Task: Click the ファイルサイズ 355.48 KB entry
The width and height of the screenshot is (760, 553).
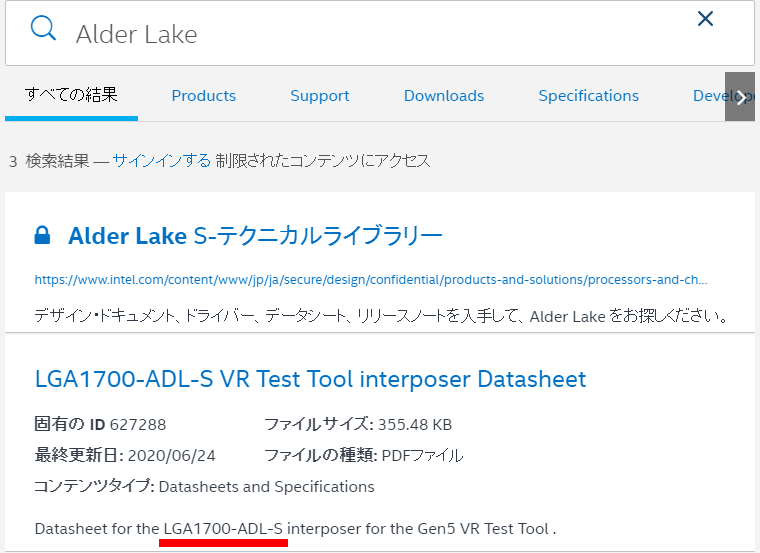Action: (x=358, y=425)
